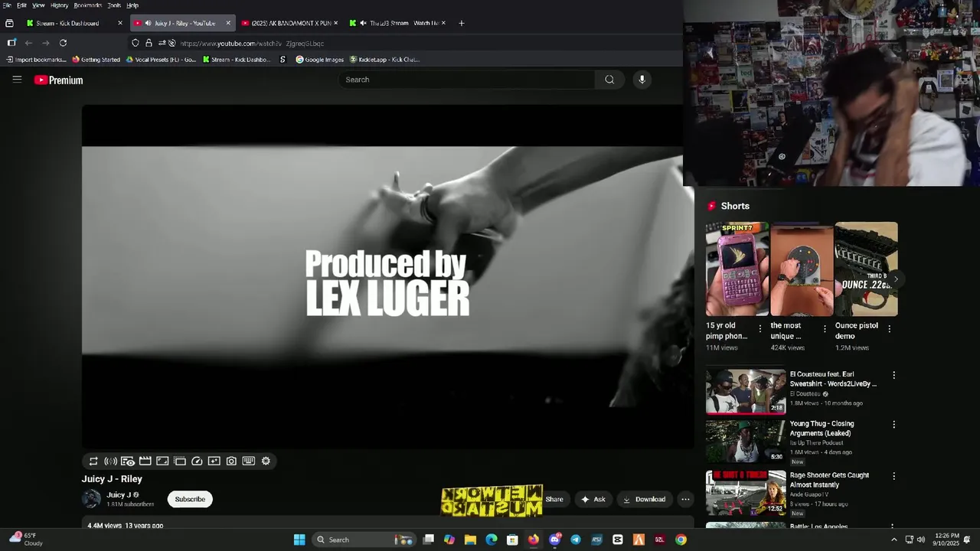Mute the Juicy J - Riley tab speaker icon
Image resolution: width=980 pixels, height=551 pixels.
(148, 23)
